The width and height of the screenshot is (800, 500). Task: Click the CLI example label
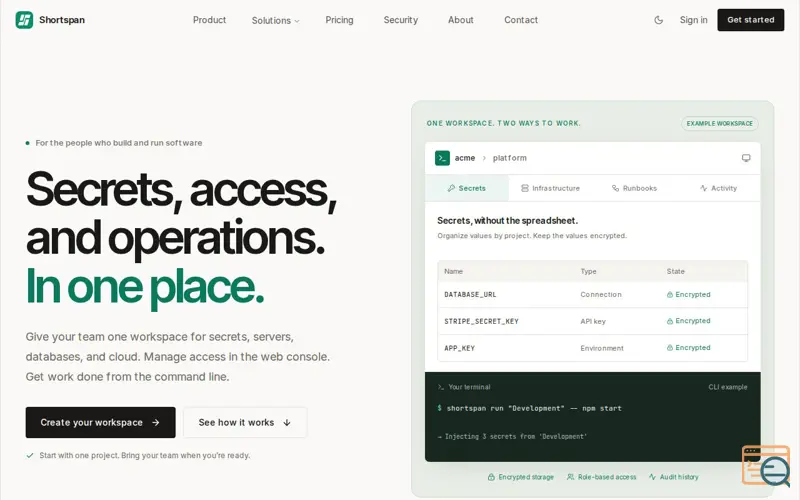[728, 387]
